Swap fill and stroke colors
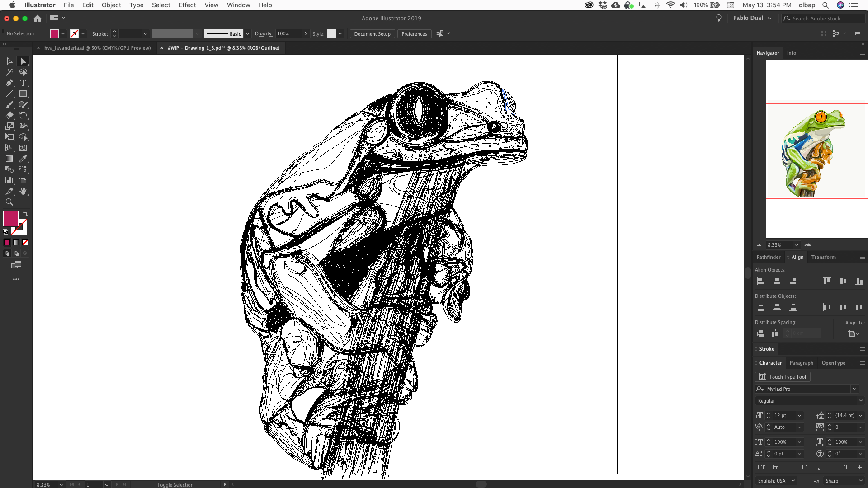The width and height of the screenshot is (868, 488). 25,213
